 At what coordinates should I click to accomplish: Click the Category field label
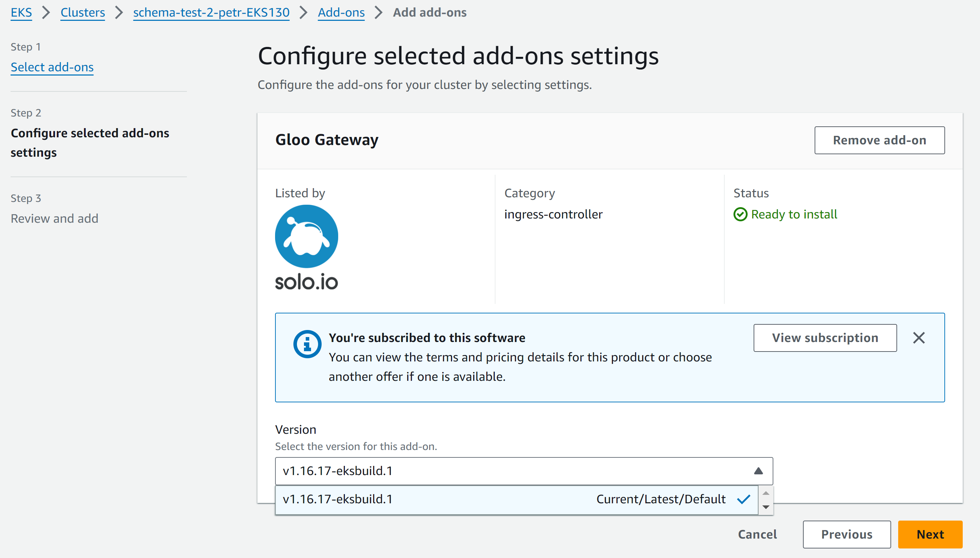coord(529,193)
